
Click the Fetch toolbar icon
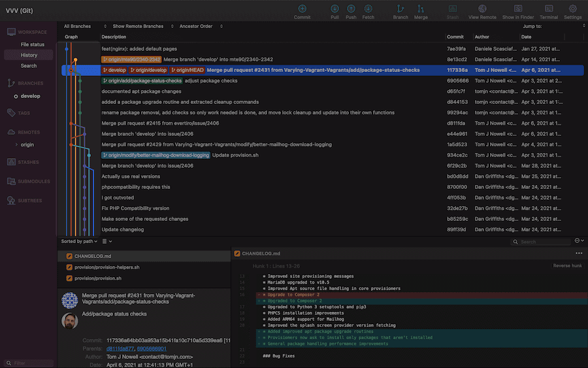point(368,9)
